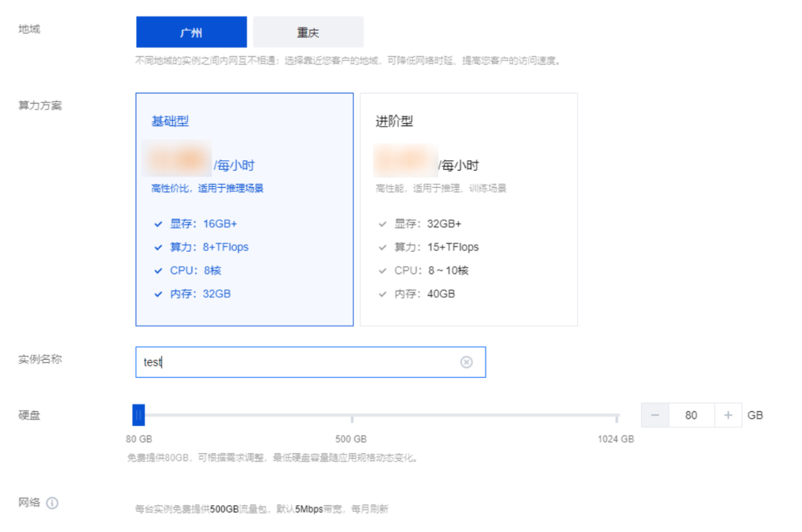Click the region hint about 不同地域的实例

349,61
